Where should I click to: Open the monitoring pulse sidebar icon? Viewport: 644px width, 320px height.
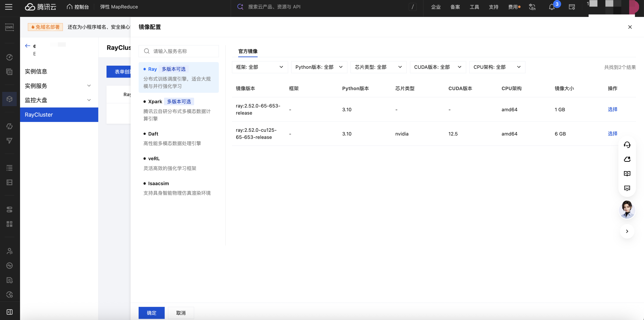[10, 265]
